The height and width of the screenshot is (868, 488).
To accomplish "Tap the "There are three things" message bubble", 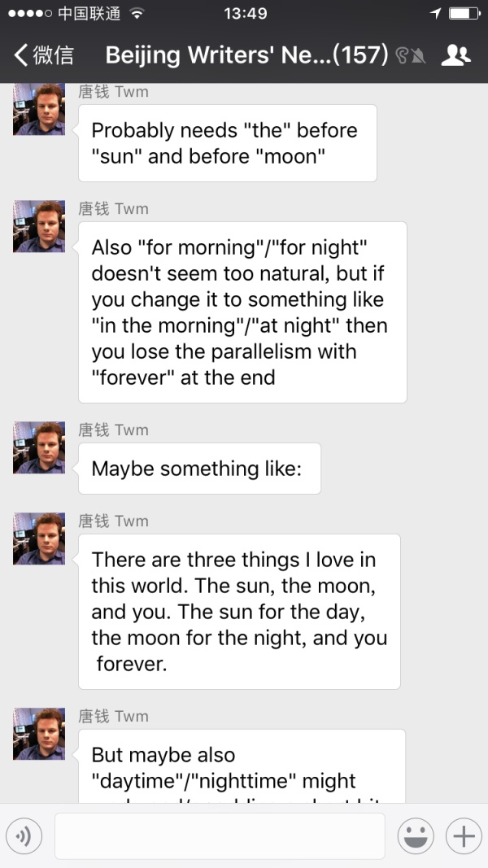I will (x=239, y=611).
